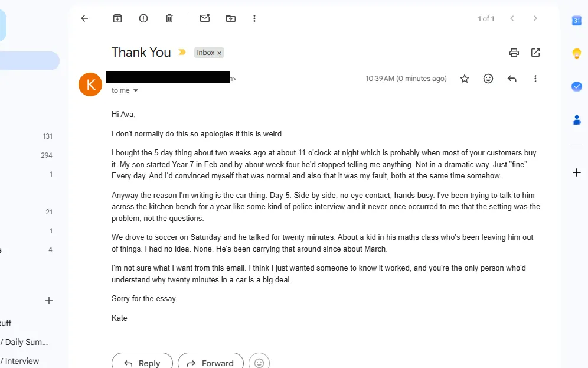The height and width of the screenshot is (368, 588).
Task: Open the Daily Sum... label
Action: coord(25,342)
